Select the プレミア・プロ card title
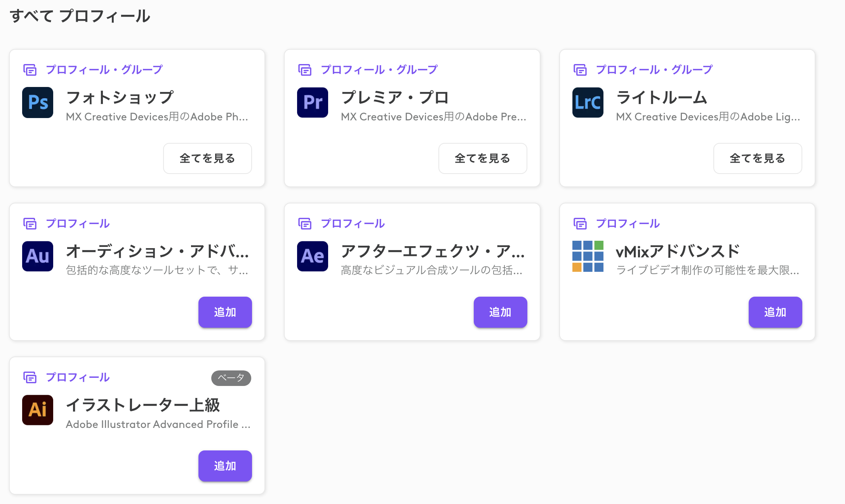The width and height of the screenshot is (845, 504). pyautogui.click(x=395, y=97)
